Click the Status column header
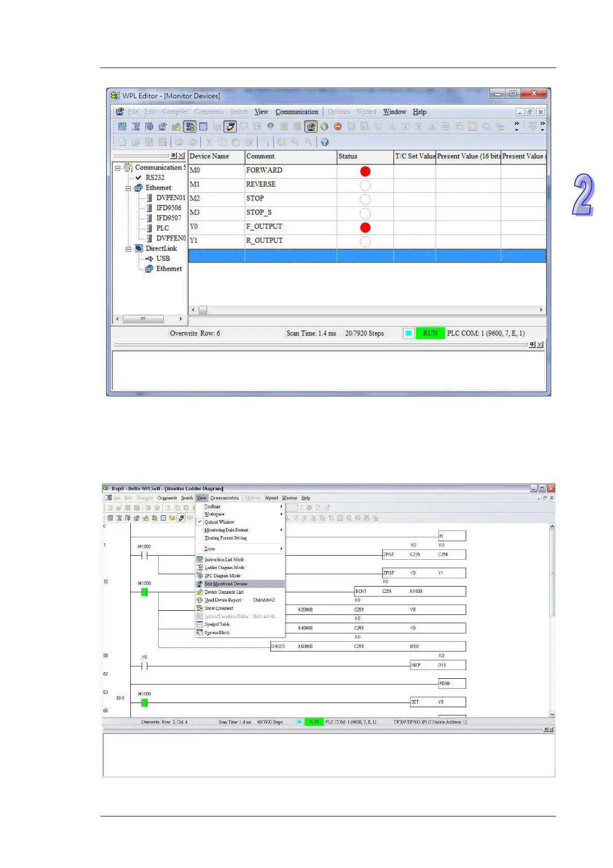 [x=365, y=156]
